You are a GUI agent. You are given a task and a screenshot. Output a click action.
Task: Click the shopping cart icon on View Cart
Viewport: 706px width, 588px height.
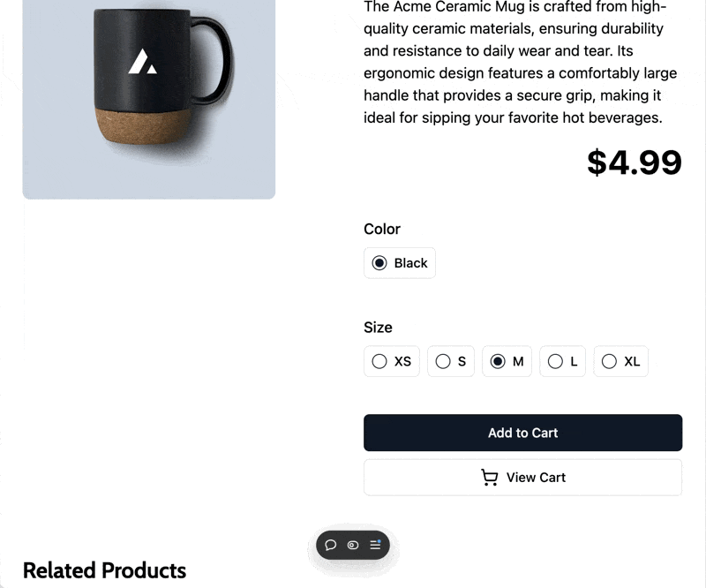(489, 478)
